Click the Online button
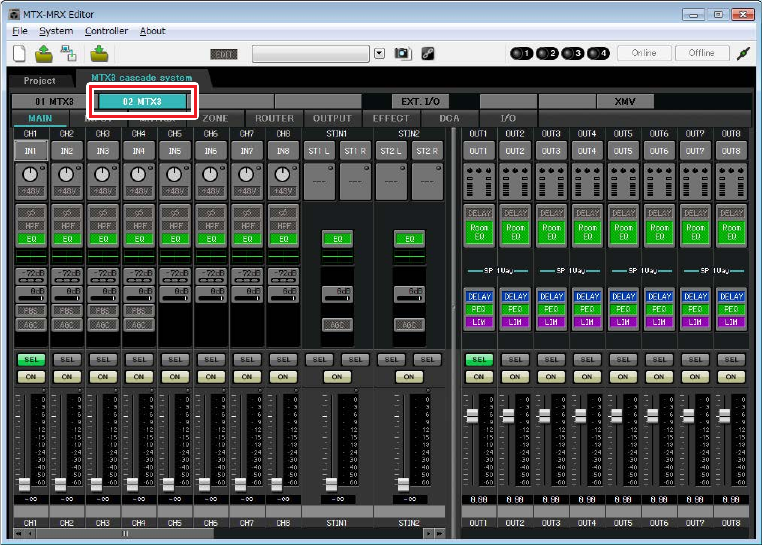Screen dimensions: 762x545 [x=644, y=53]
